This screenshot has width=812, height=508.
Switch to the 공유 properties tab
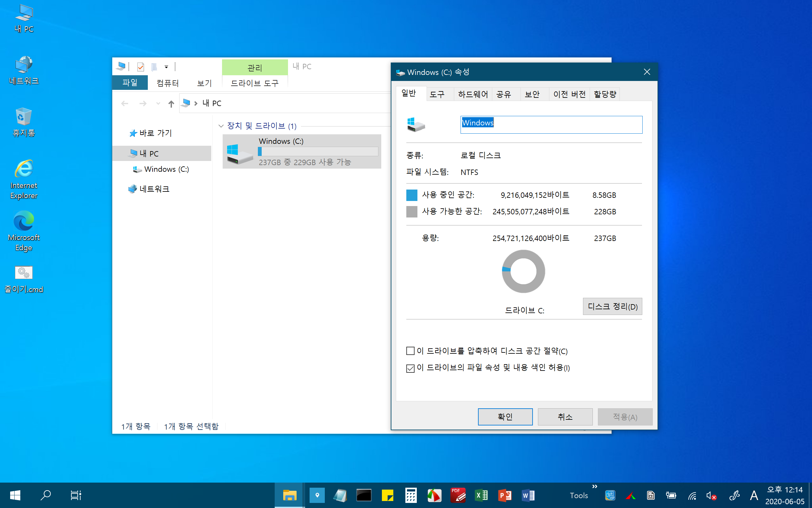[x=506, y=94]
